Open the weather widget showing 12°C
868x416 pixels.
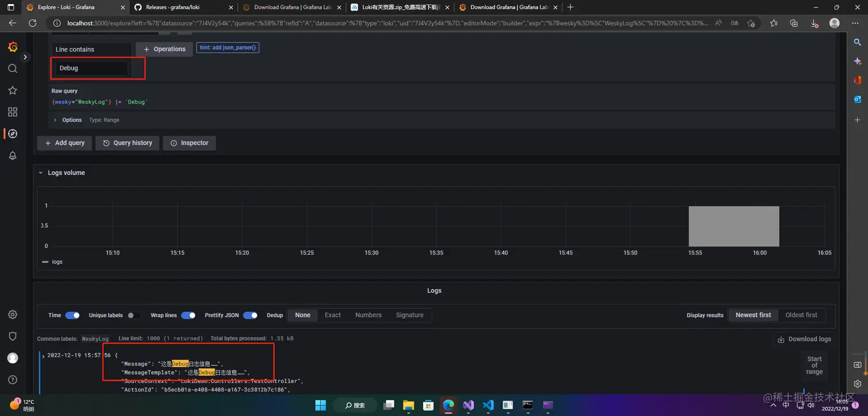click(x=22, y=405)
